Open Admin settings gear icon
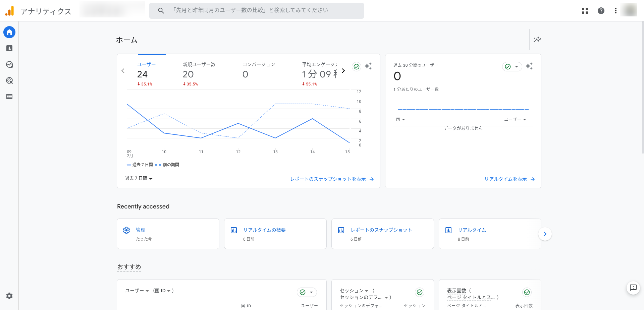 [9, 296]
